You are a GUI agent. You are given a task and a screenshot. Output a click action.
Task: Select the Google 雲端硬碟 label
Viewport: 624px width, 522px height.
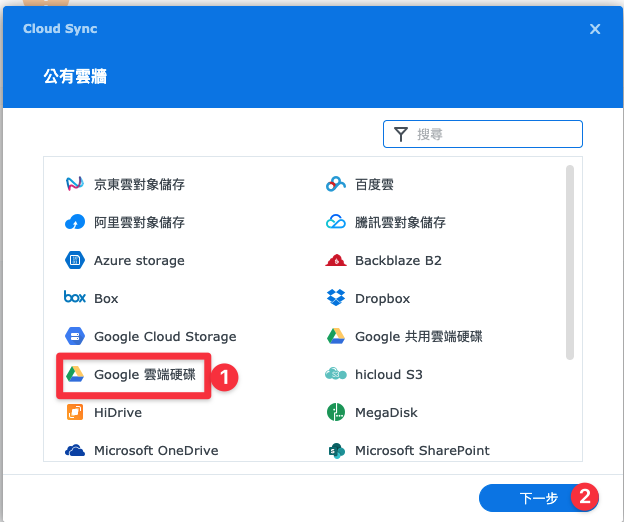145,375
